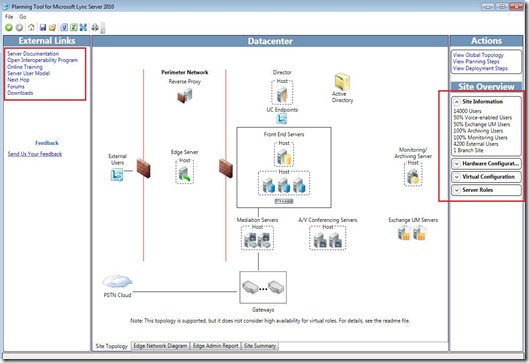Click the '14000 Users' text

point(467,111)
